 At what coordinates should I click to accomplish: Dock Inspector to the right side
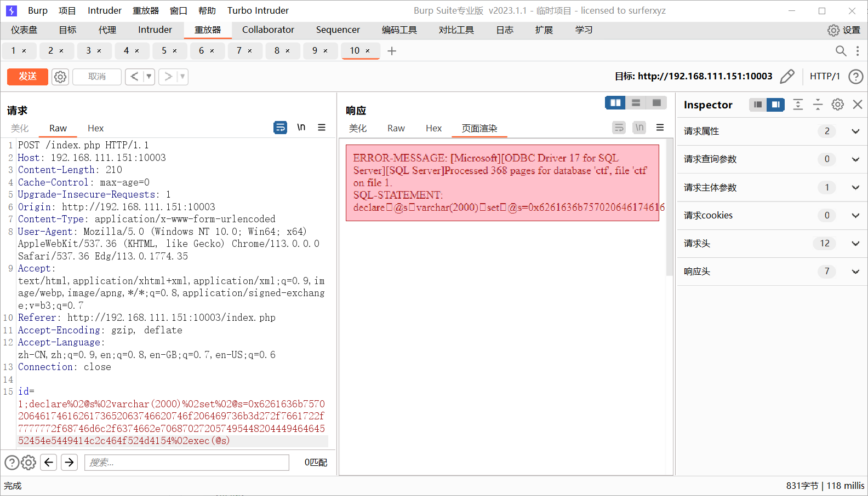pos(776,105)
